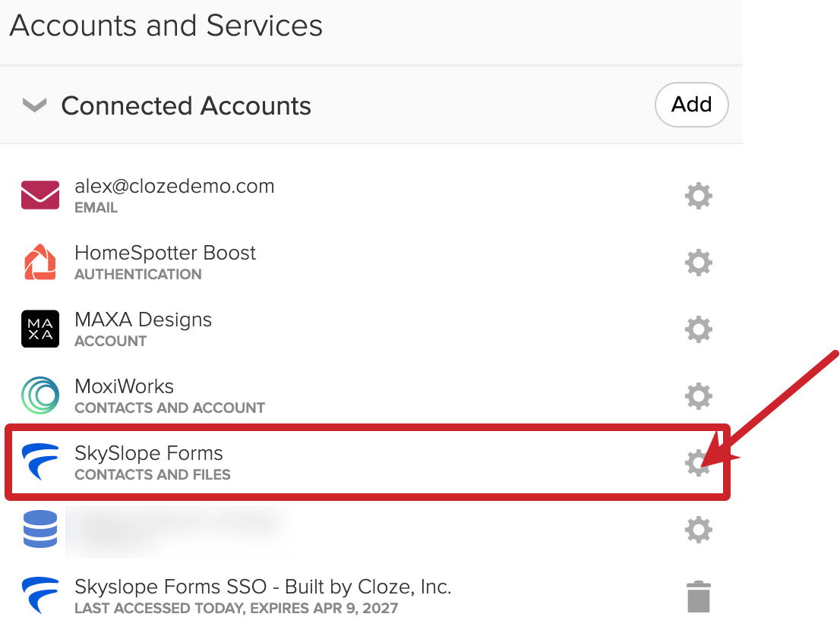Open settings gear for MAXA Designs
This screenshot has height=639, width=840.
[x=698, y=329]
